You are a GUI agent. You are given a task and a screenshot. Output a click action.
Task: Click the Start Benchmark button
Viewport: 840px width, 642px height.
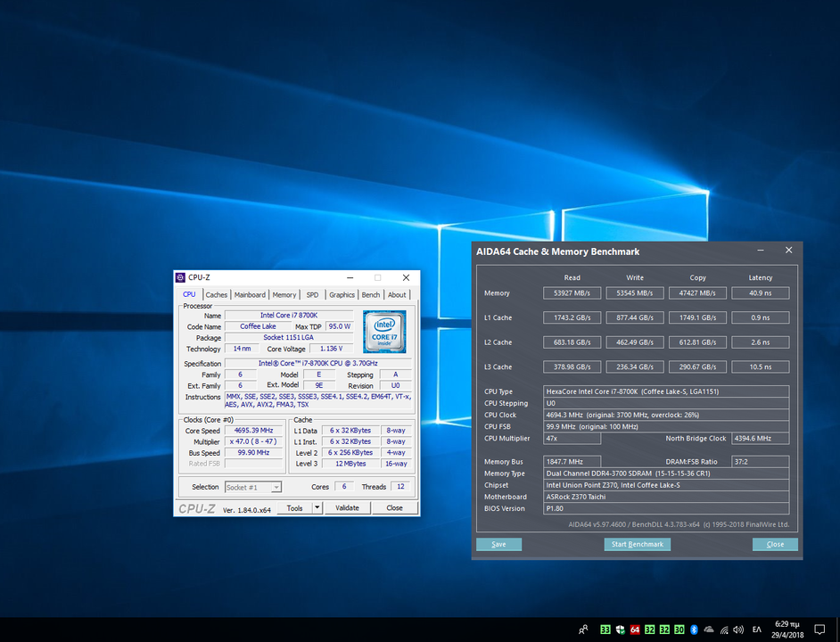pos(638,545)
